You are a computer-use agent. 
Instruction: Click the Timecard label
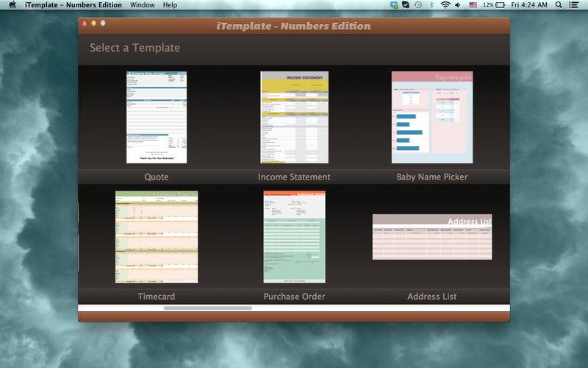coord(157,297)
